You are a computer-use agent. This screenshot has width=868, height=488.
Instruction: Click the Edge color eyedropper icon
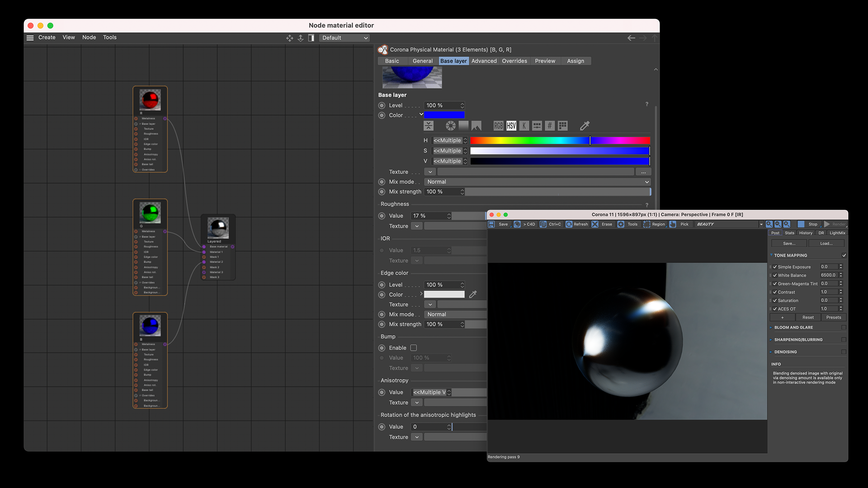(x=473, y=295)
